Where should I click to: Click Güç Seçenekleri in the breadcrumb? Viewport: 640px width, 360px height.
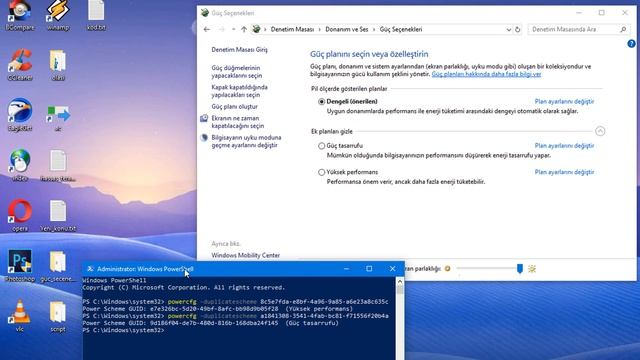(x=401, y=29)
